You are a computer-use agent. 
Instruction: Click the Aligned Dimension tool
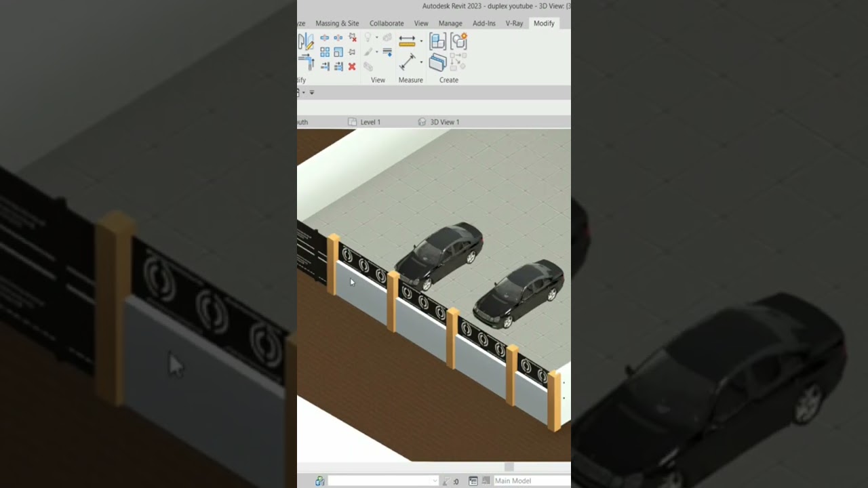click(x=407, y=62)
